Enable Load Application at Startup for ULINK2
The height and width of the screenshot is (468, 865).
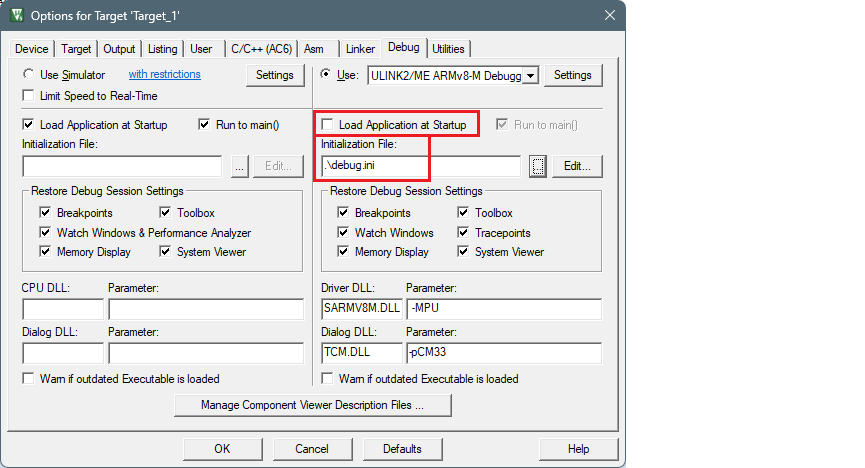pos(328,125)
